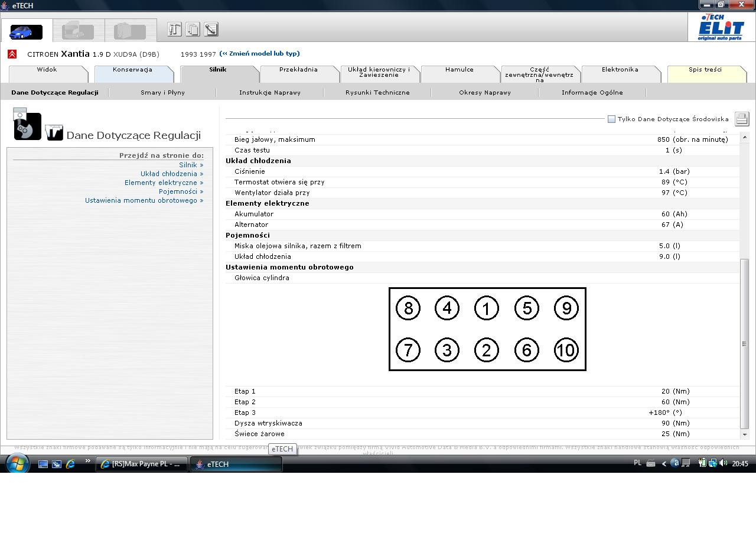The width and height of the screenshot is (756, 536).
Task: Open Okresy Naprawy submenu
Action: point(485,93)
